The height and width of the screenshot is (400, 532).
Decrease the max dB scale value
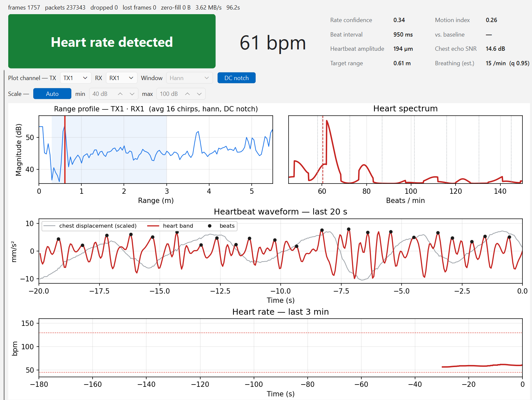coord(199,94)
